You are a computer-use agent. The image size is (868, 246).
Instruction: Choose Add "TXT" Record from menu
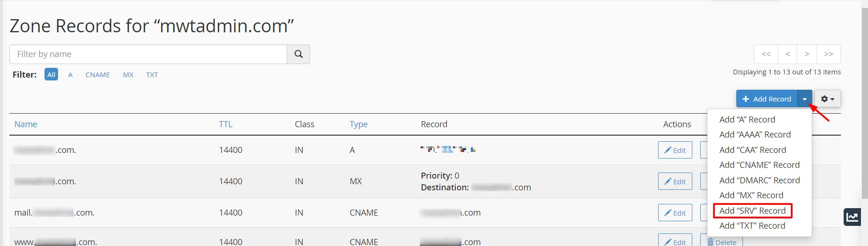click(752, 226)
